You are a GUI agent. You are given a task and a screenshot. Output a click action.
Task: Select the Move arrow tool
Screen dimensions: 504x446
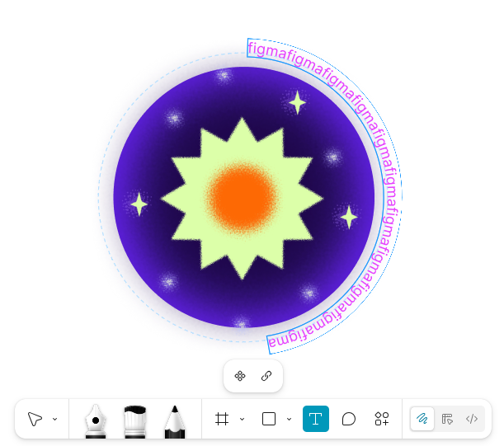click(35, 419)
